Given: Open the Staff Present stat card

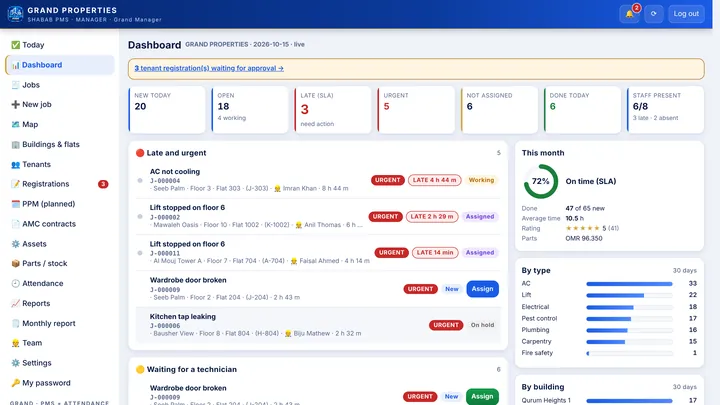Looking at the screenshot, I should 665,110.
